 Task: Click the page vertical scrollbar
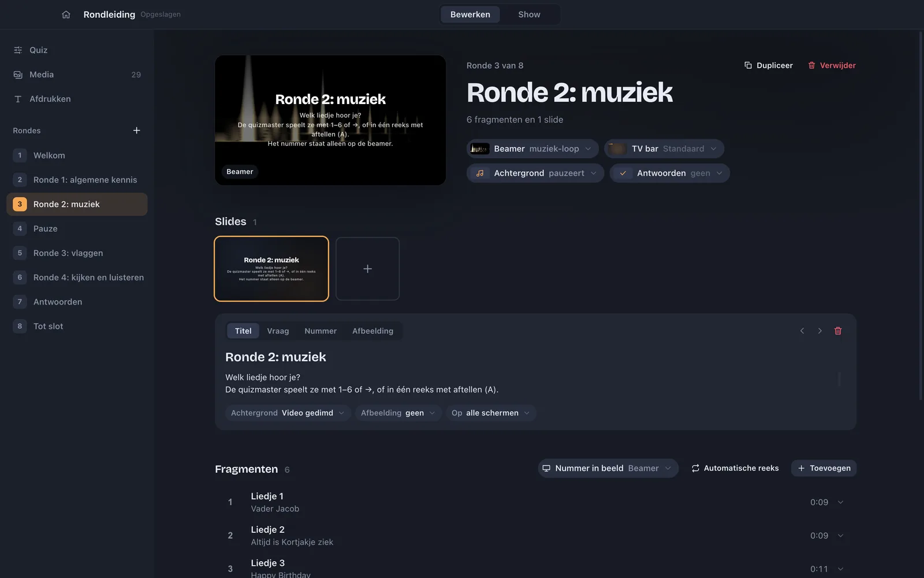[x=921, y=215]
